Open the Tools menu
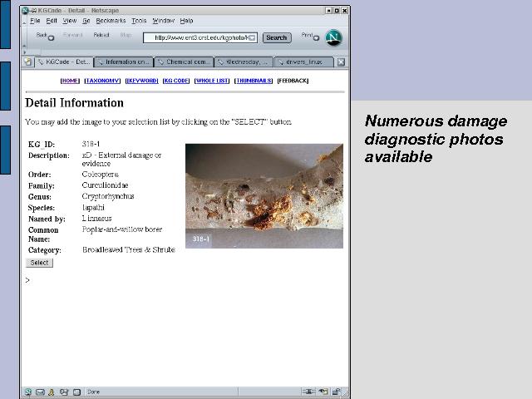The height and width of the screenshot is (399, 532). pos(139,20)
